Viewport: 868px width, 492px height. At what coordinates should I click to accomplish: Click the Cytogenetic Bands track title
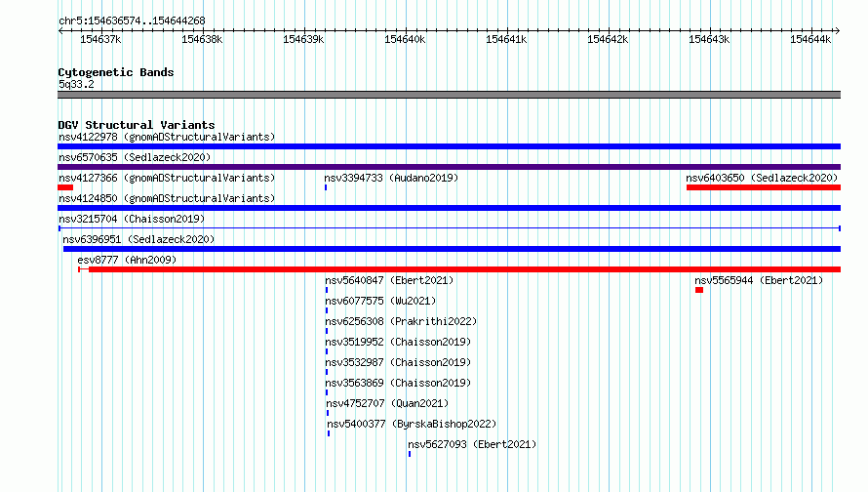(x=116, y=72)
